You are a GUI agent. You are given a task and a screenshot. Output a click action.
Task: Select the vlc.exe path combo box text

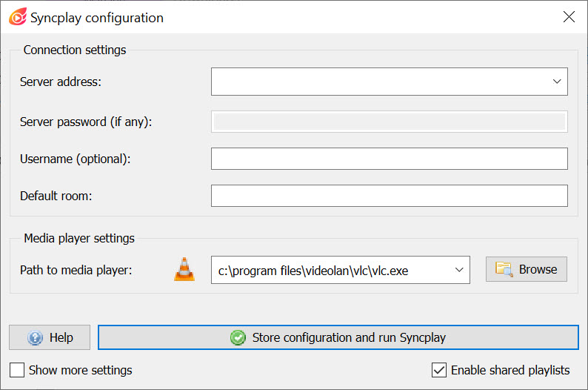313,271
